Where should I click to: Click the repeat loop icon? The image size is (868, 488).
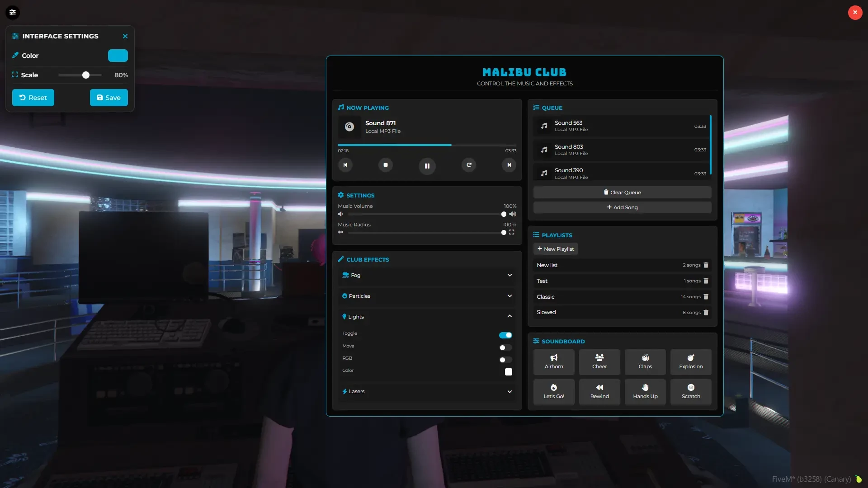[x=469, y=165]
